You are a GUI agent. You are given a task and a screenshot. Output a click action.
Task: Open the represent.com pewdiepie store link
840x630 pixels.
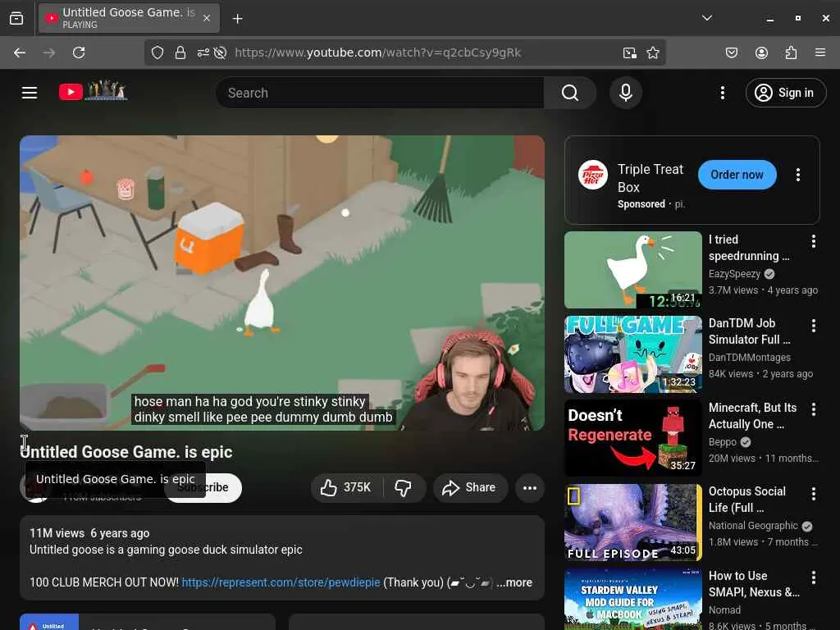click(x=281, y=582)
